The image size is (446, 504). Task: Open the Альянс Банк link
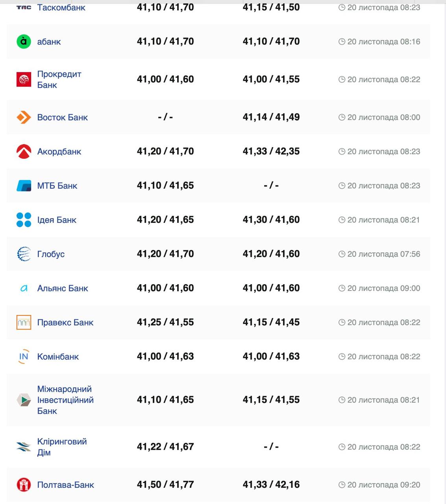(x=63, y=288)
